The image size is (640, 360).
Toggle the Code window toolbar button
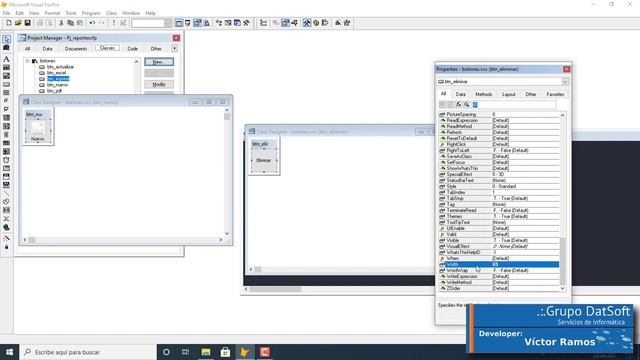pos(294,23)
